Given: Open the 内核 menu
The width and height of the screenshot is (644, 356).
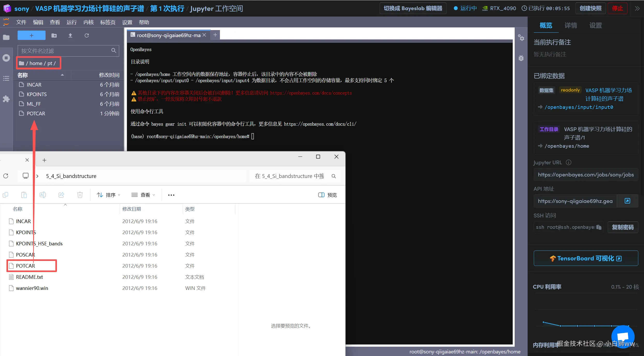Looking at the screenshot, I should (x=88, y=22).
